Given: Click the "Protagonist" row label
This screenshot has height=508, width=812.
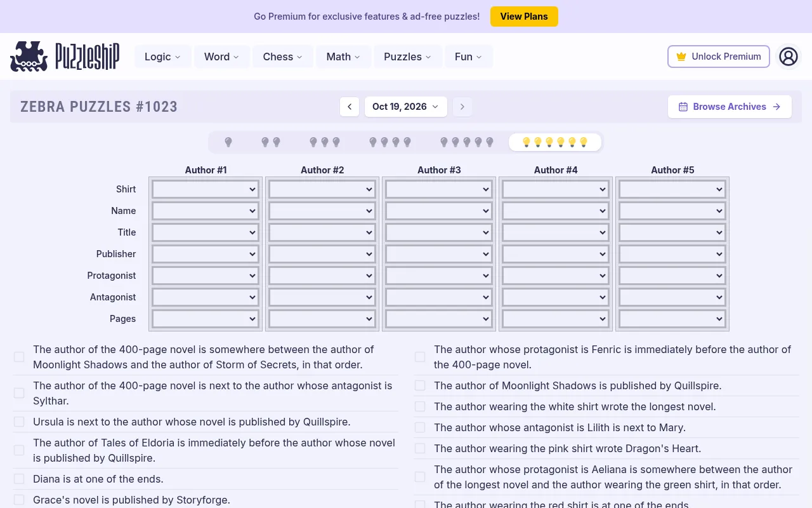Looking at the screenshot, I should pos(112,276).
